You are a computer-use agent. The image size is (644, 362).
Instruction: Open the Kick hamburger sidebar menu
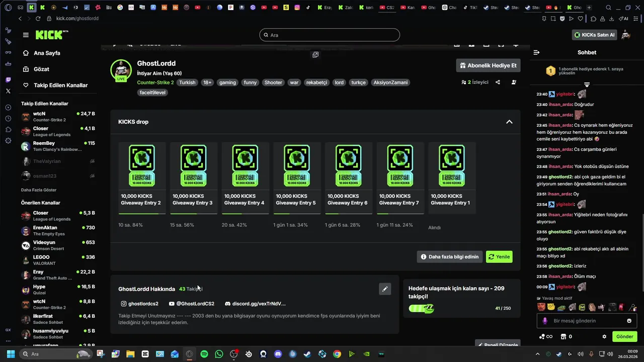coord(26,35)
